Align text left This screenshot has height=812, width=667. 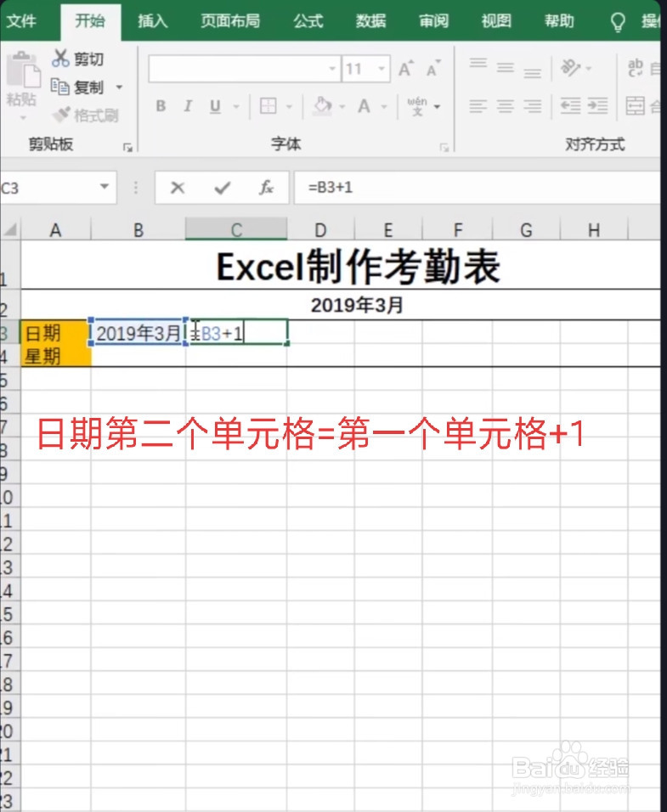pos(478,106)
